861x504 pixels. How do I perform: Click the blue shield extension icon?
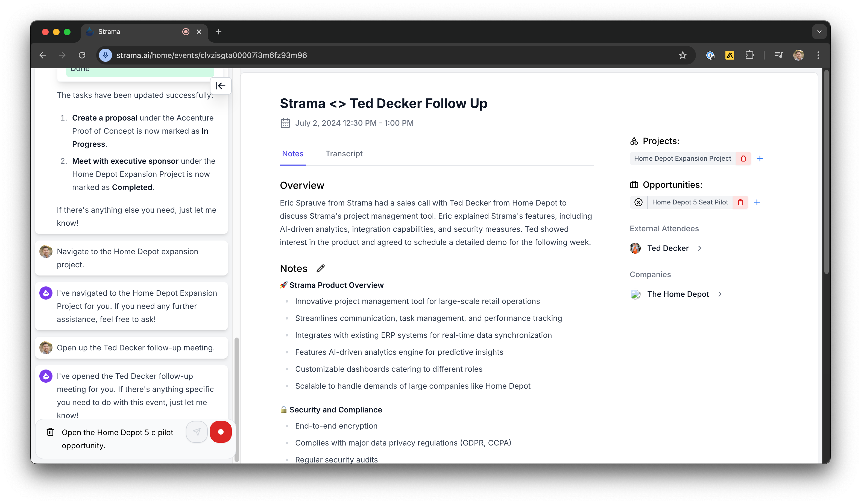710,55
